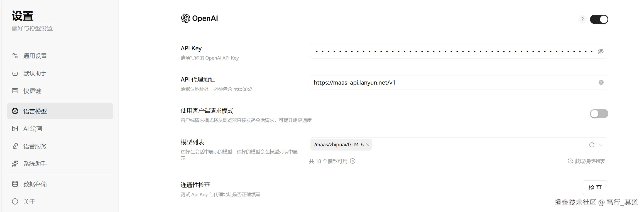Click the 系统助手 sparkle icon
Image resolution: width=644 pixels, height=212 pixels.
(15, 164)
